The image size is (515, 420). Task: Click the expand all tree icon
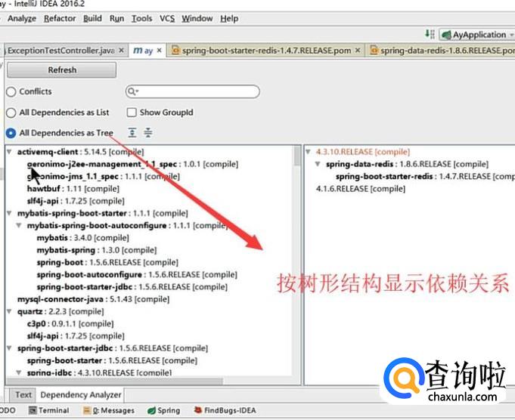[x=132, y=132]
